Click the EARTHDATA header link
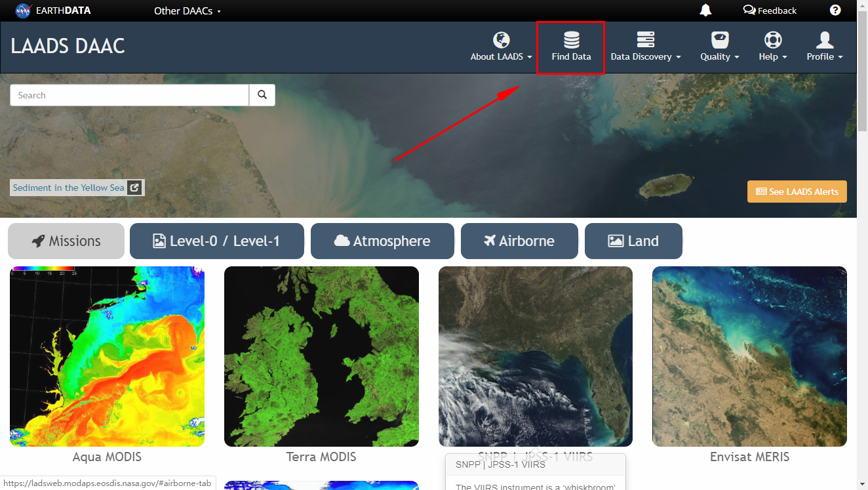Image resolution: width=868 pixels, height=490 pixels. [64, 10]
